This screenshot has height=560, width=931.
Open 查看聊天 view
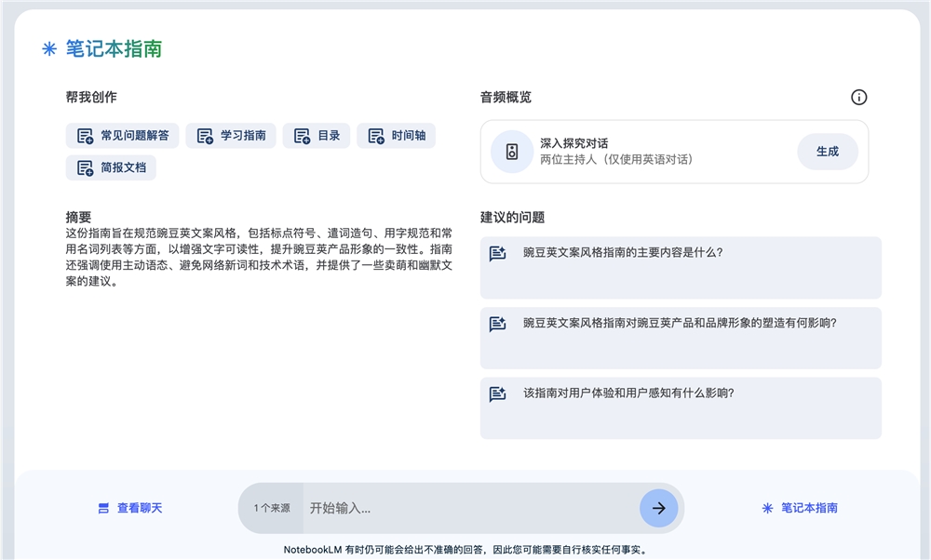pos(130,508)
